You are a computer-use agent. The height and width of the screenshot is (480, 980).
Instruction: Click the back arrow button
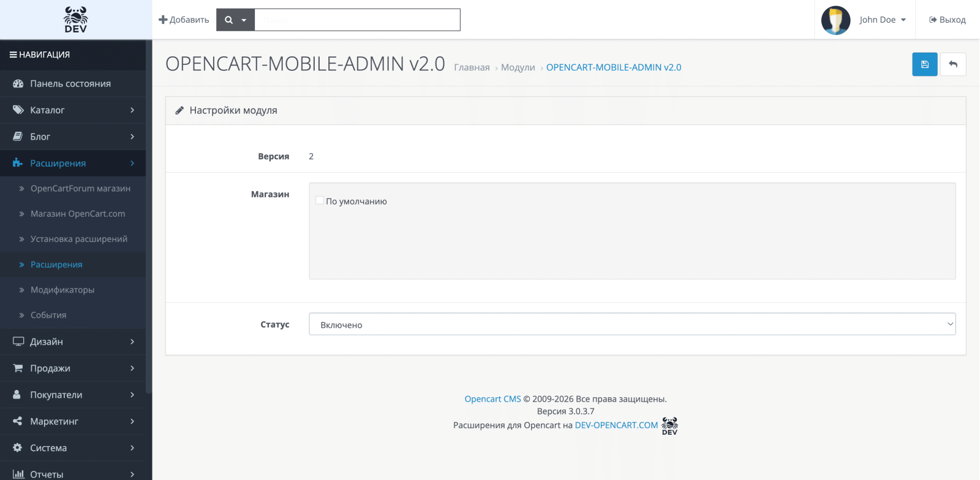point(953,64)
